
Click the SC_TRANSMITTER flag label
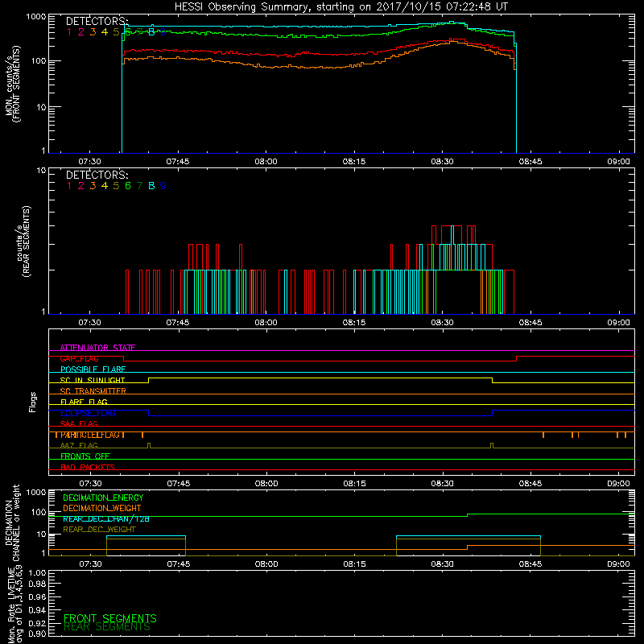(x=93, y=391)
